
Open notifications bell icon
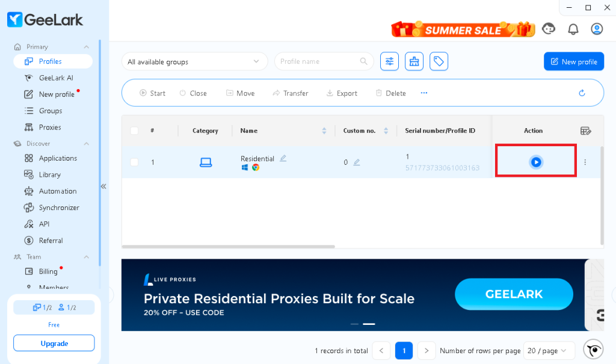[573, 29]
